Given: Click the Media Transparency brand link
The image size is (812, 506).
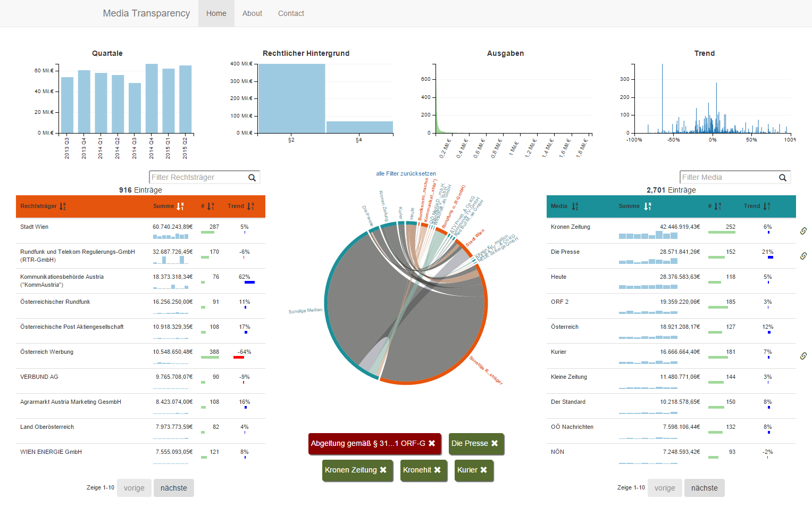Looking at the screenshot, I should coord(146,13).
